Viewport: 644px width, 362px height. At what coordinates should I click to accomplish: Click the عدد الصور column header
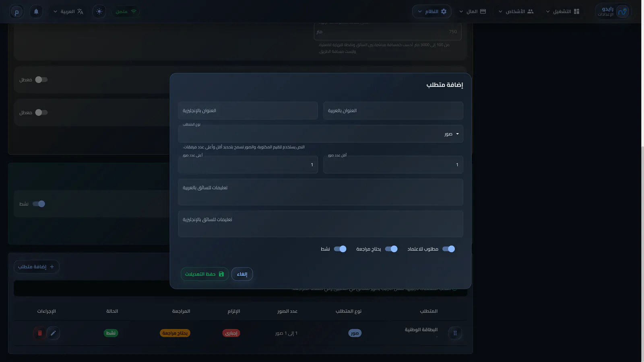click(287, 311)
